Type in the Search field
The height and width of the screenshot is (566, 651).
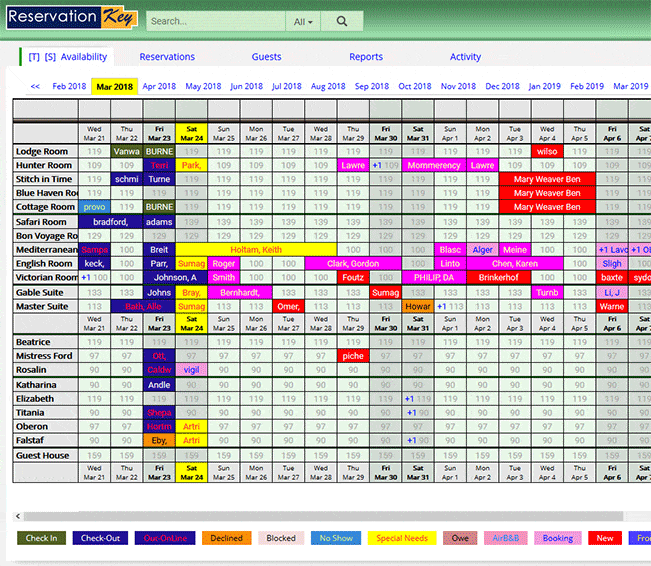pos(215,21)
